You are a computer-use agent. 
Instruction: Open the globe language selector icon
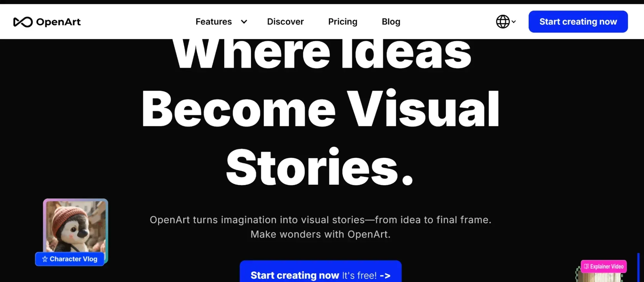click(503, 22)
